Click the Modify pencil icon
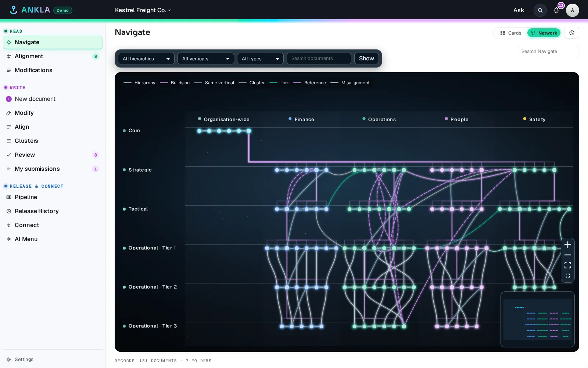The width and height of the screenshot is (588, 368). pos(9,113)
